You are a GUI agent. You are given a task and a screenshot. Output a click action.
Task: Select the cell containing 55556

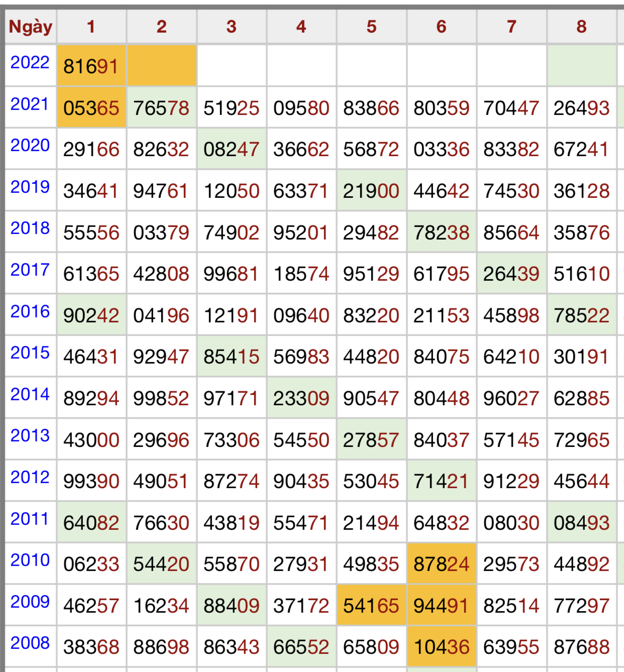click(91, 233)
